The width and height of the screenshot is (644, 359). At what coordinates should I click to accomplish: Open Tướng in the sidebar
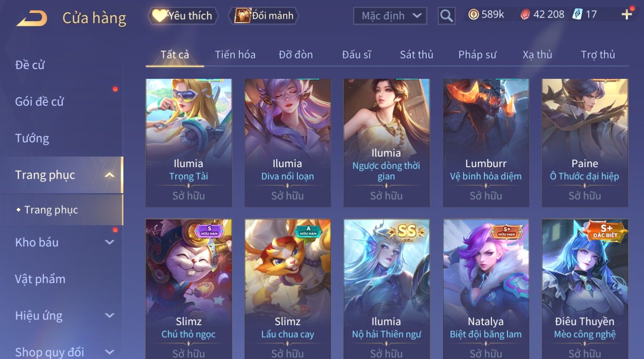pyautogui.click(x=32, y=138)
